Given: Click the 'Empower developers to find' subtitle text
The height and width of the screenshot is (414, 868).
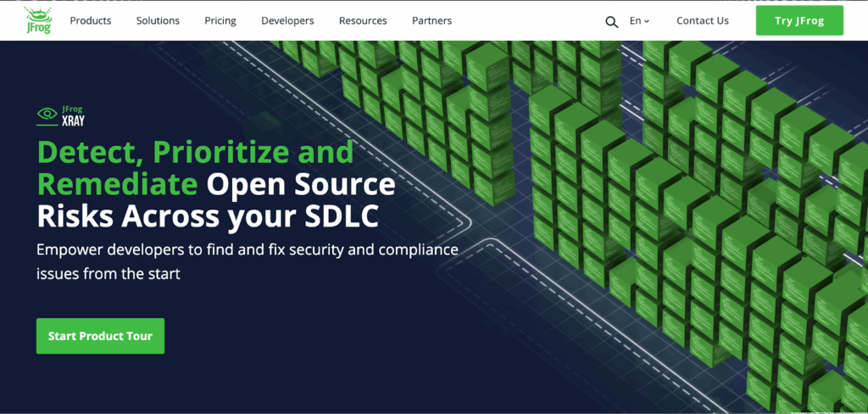Looking at the screenshot, I should pyautogui.click(x=247, y=261).
